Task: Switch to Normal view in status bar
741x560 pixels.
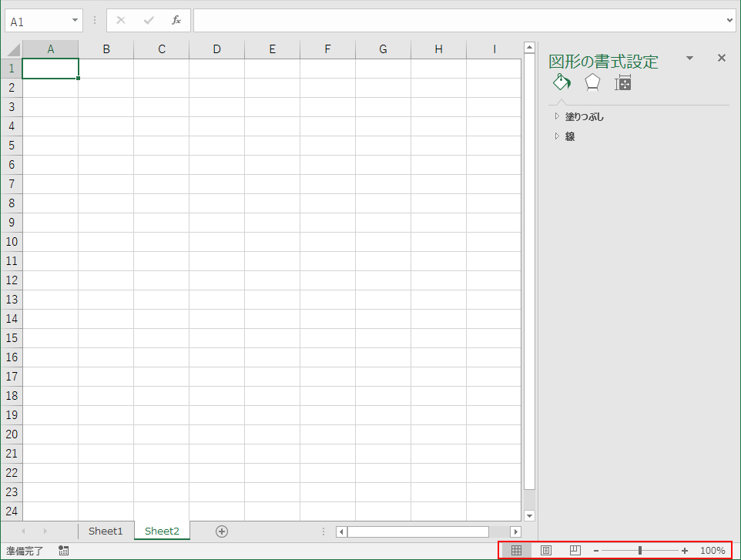Action: tap(517, 550)
